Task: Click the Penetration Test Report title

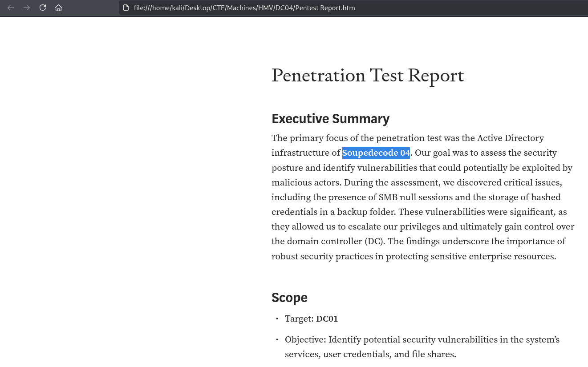Action: pyautogui.click(x=368, y=76)
